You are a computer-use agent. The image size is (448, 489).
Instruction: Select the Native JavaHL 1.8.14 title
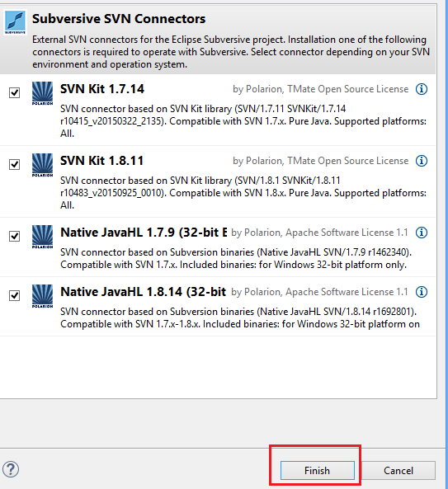144,292
